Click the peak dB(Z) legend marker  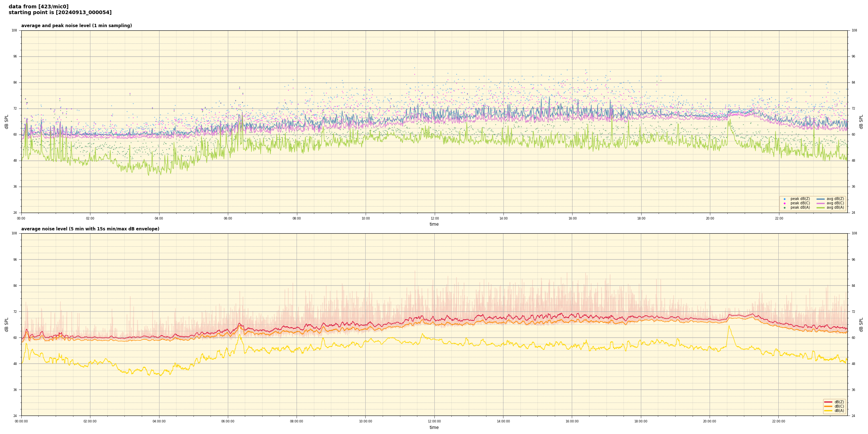784,199
